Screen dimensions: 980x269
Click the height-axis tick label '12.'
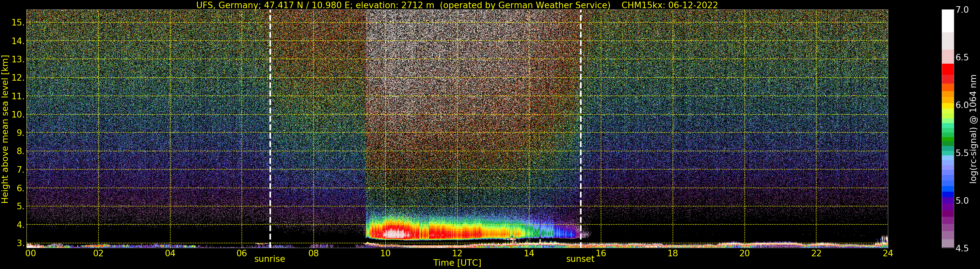18,78
